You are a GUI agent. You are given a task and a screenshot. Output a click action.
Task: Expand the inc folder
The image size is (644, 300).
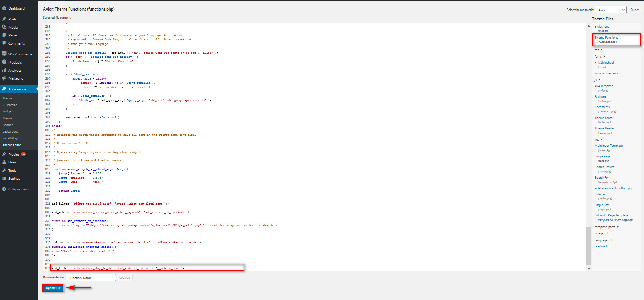[x=598, y=140]
